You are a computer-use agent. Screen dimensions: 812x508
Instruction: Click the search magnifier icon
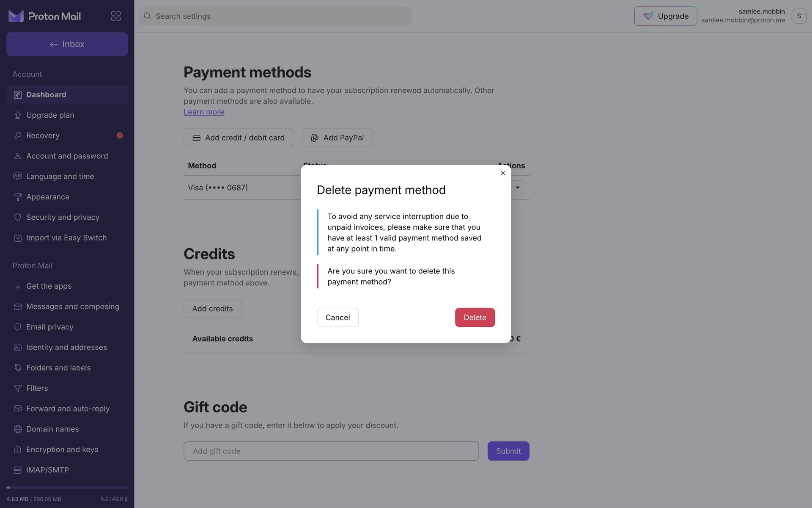pyautogui.click(x=147, y=16)
